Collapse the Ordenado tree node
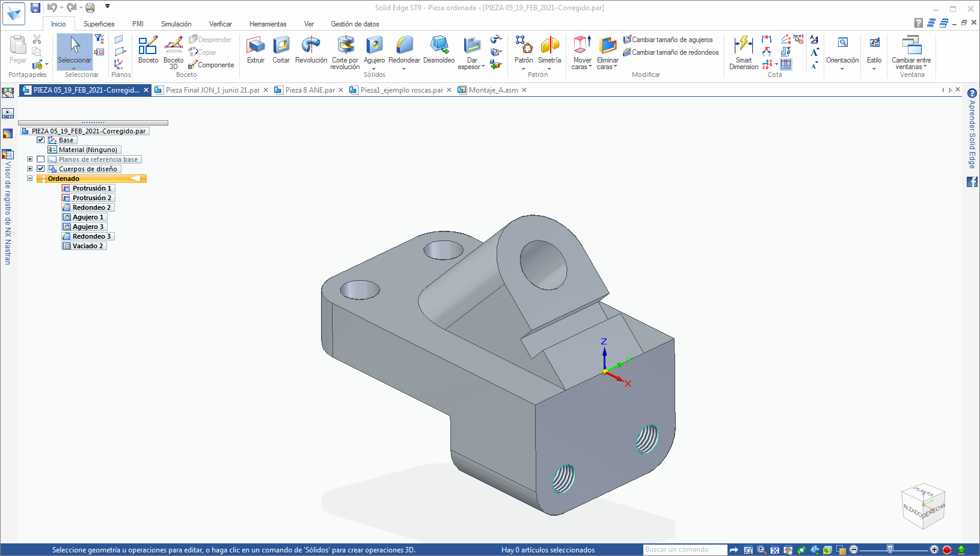Image resolution: width=980 pixels, height=556 pixels. pyautogui.click(x=29, y=179)
